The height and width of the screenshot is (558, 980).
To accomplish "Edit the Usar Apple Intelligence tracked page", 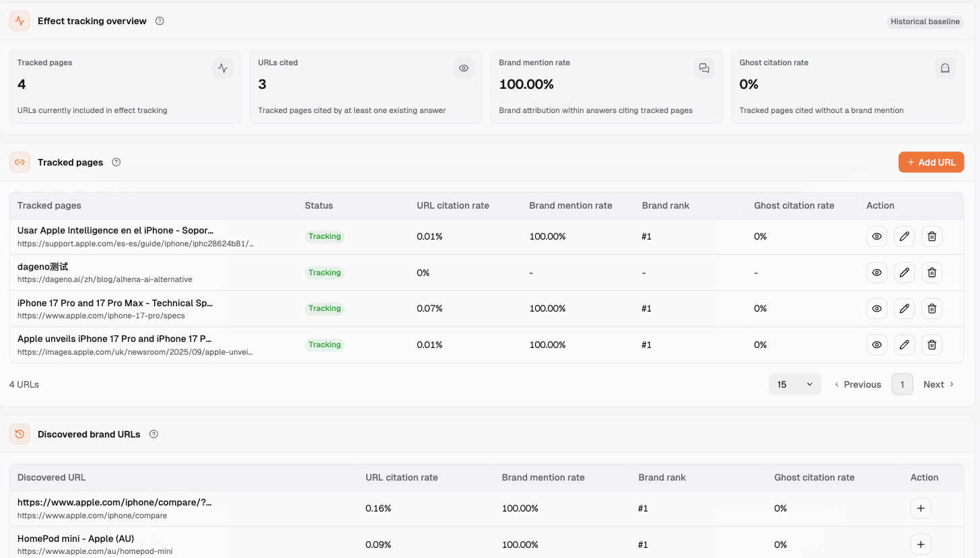I will click(x=905, y=236).
